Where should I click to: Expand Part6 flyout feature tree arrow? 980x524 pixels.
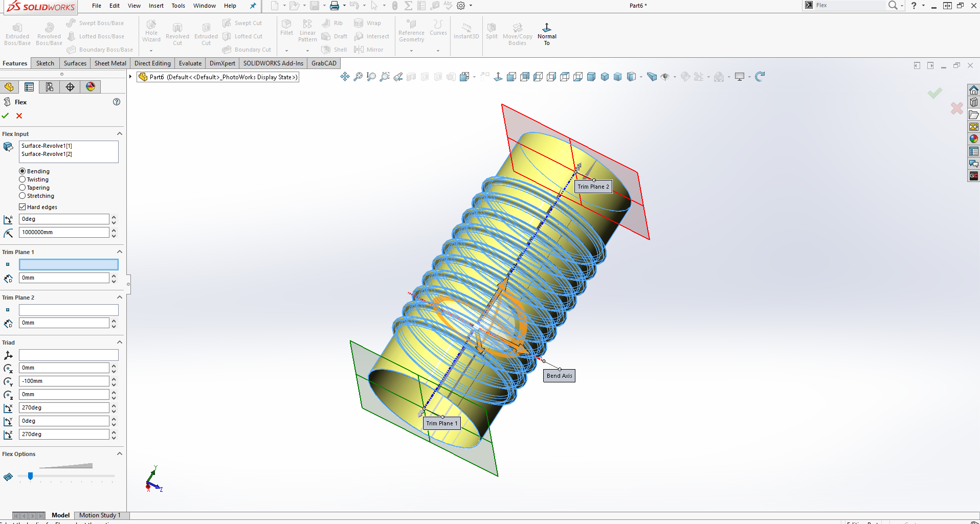point(130,77)
